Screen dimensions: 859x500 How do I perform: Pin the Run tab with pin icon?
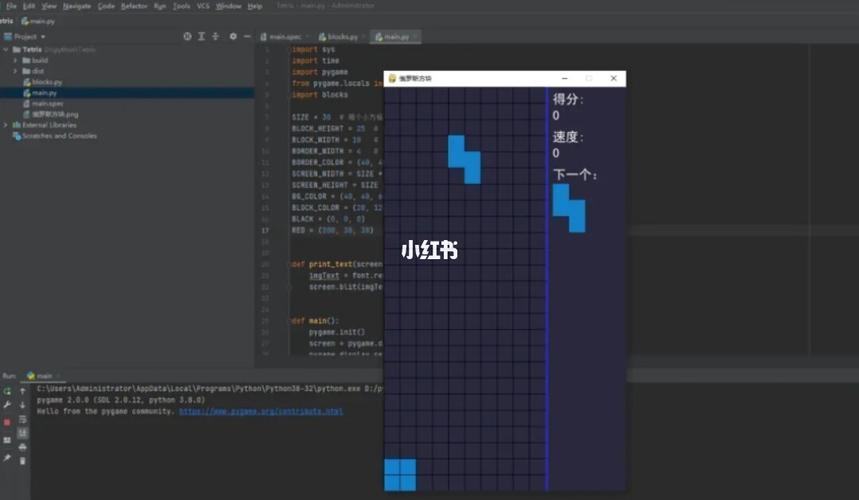point(7,457)
